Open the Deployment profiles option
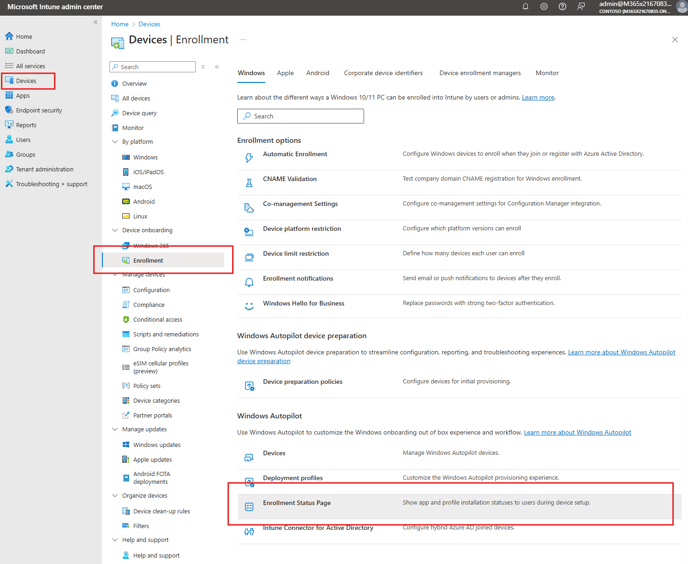The width and height of the screenshot is (688, 564). tap(293, 478)
